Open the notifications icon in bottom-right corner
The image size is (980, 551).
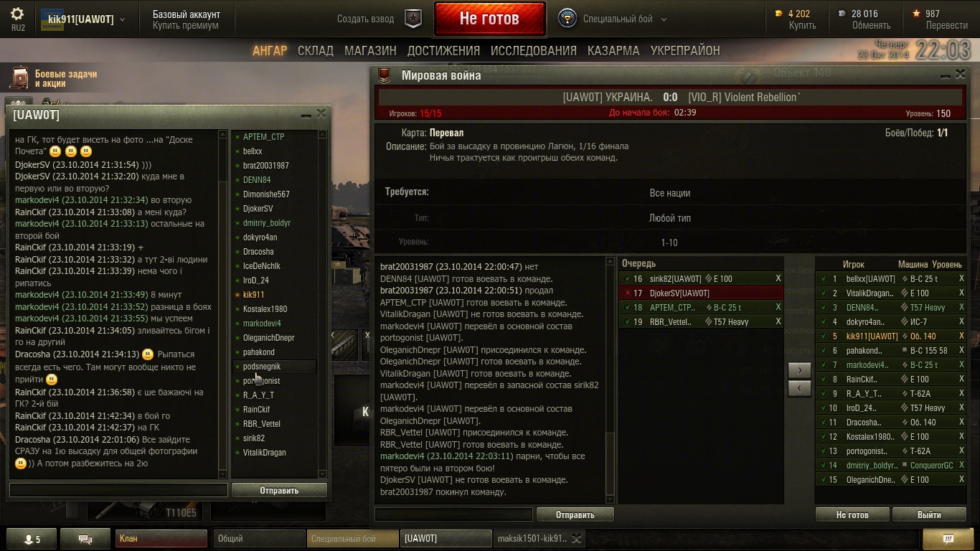(948, 539)
